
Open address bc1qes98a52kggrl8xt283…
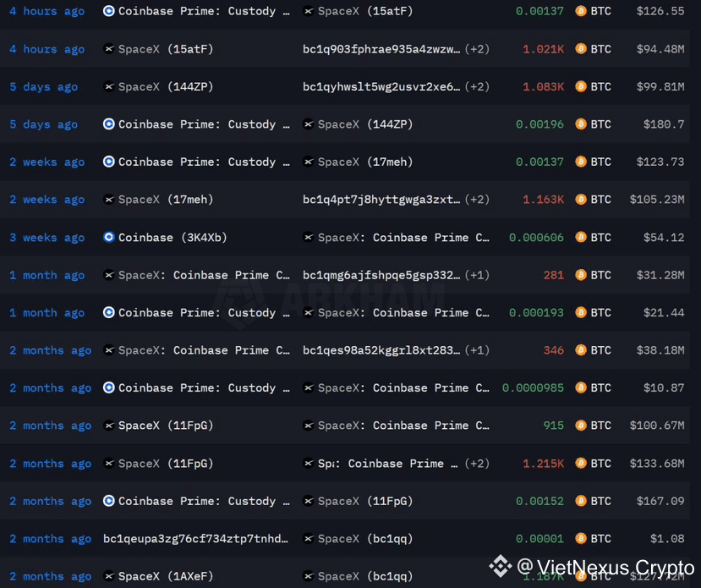381,349
